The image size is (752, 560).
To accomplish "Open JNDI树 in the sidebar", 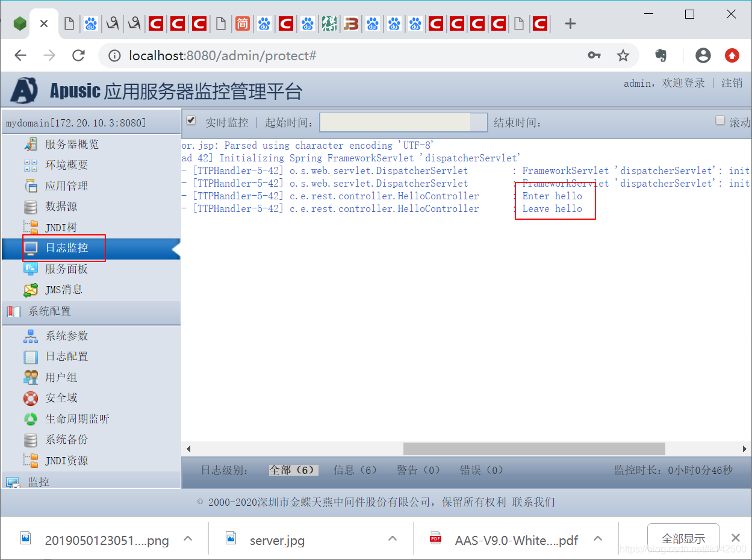I will click(61, 228).
